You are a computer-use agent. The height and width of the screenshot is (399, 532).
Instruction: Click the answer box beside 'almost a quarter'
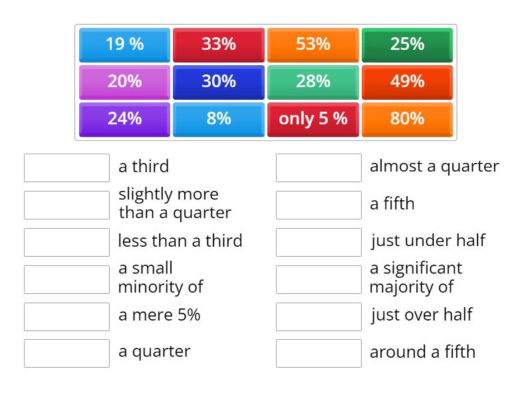[x=319, y=168]
